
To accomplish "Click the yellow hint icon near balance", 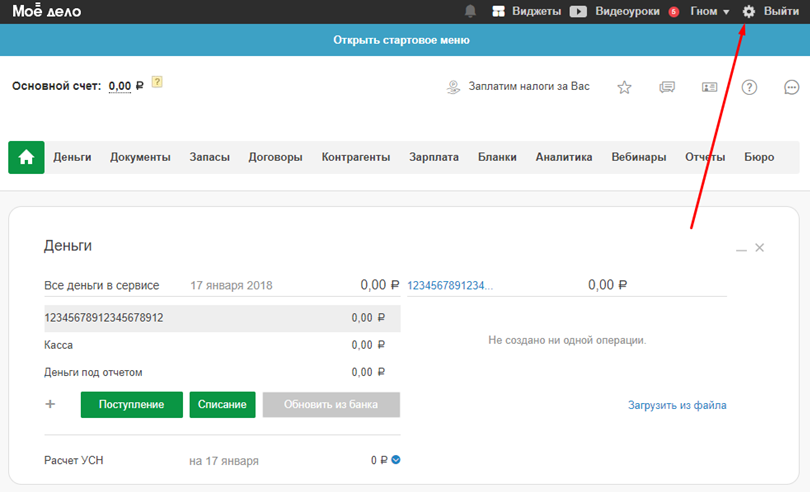I will pos(157,83).
